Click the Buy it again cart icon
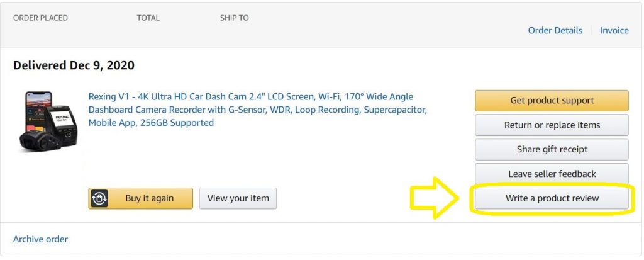This screenshot has height=260, width=644. pos(99,198)
